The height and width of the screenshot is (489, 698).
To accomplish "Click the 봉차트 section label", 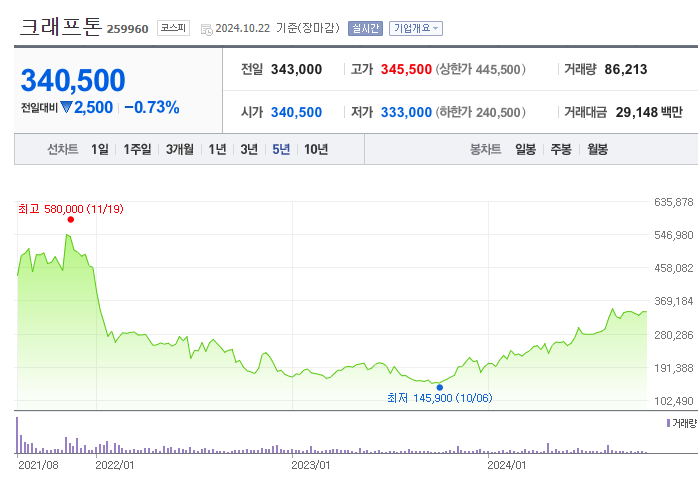I will pyautogui.click(x=486, y=149).
